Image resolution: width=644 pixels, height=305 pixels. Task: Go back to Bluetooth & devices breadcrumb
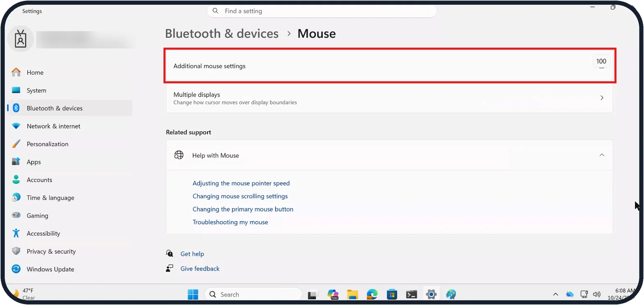coord(222,33)
